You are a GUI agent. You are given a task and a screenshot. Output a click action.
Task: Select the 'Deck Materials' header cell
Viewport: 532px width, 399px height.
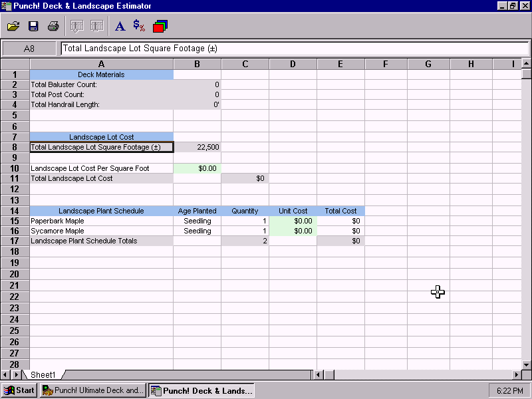[102, 74]
